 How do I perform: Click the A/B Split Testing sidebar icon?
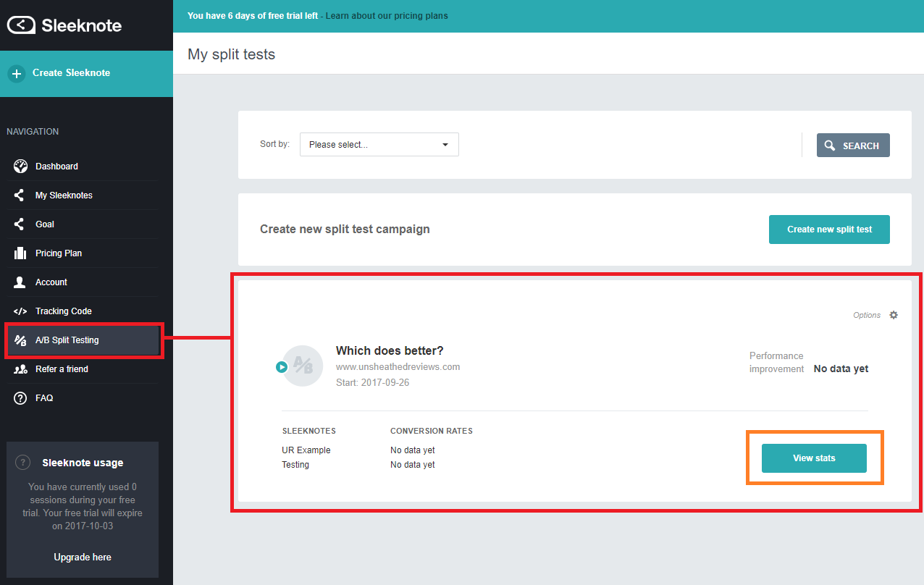coord(20,340)
